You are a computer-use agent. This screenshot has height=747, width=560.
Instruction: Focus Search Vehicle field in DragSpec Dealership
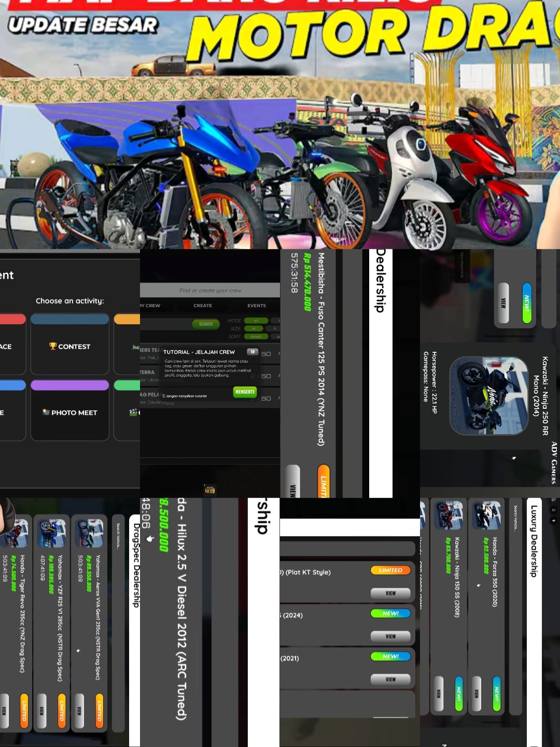118,622
